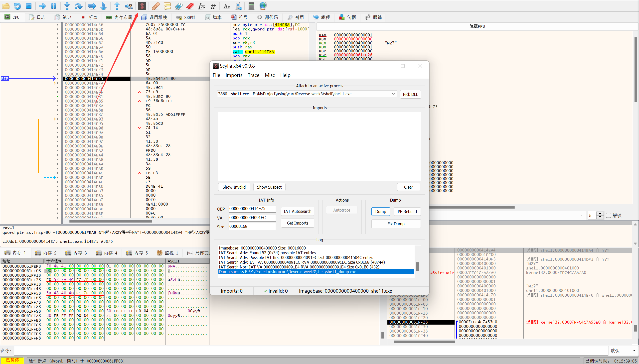Click the Fix Dump button
The image size is (639, 364).
click(396, 224)
